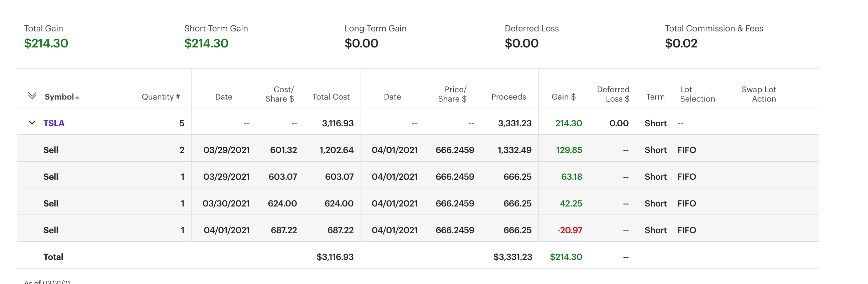The image size is (868, 284).
Task: Sort table by Symbol column header
Action: tap(59, 97)
